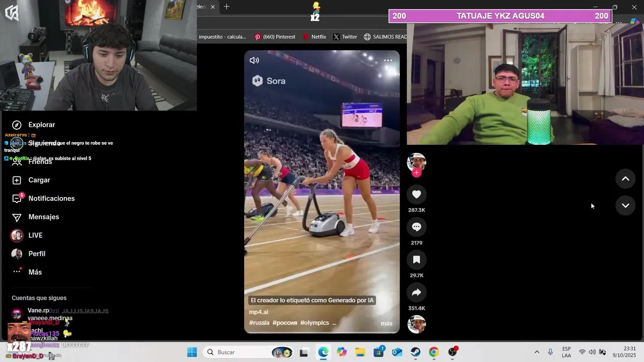Open the Notificaciones menu item

(x=51, y=198)
